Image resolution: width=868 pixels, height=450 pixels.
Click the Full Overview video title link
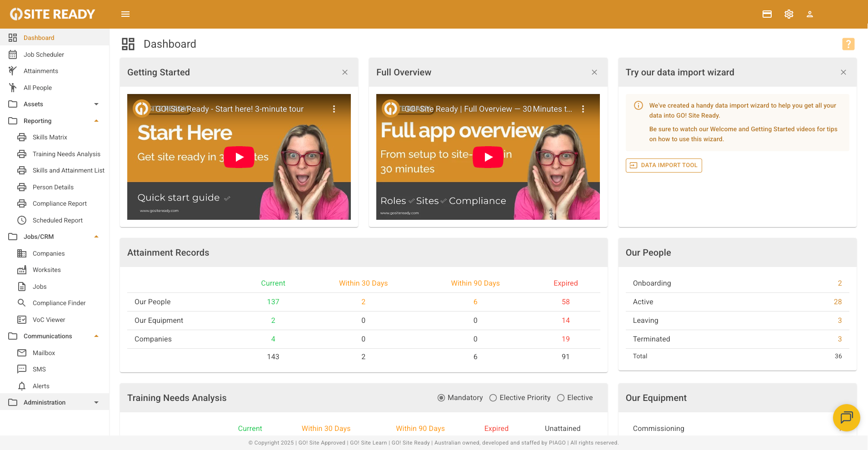coord(488,109)
